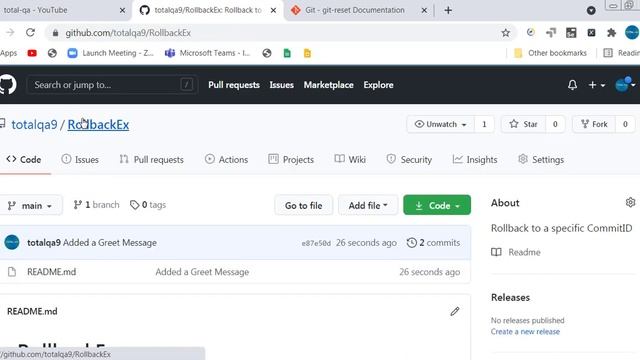Open Issues in top navigation
The image size is (640, 360).
tap(281, 85)
